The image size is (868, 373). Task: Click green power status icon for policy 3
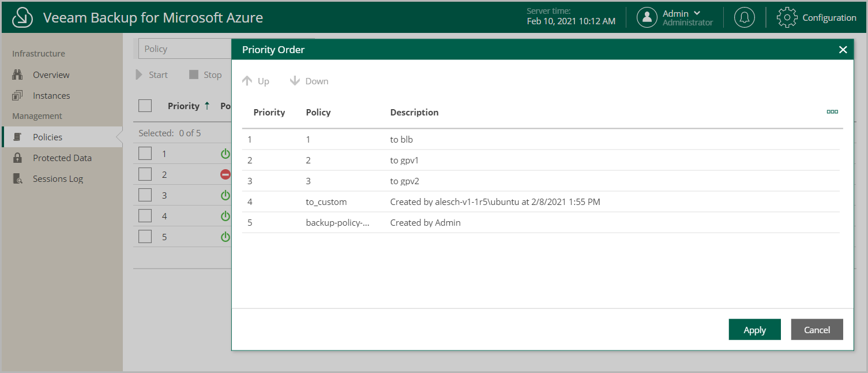(x=225, y=195)
